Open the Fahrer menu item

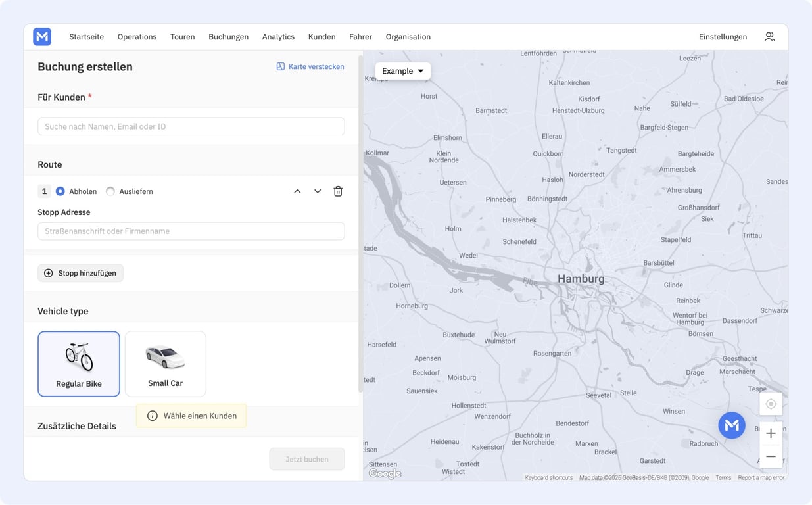(x=360, y=37)
